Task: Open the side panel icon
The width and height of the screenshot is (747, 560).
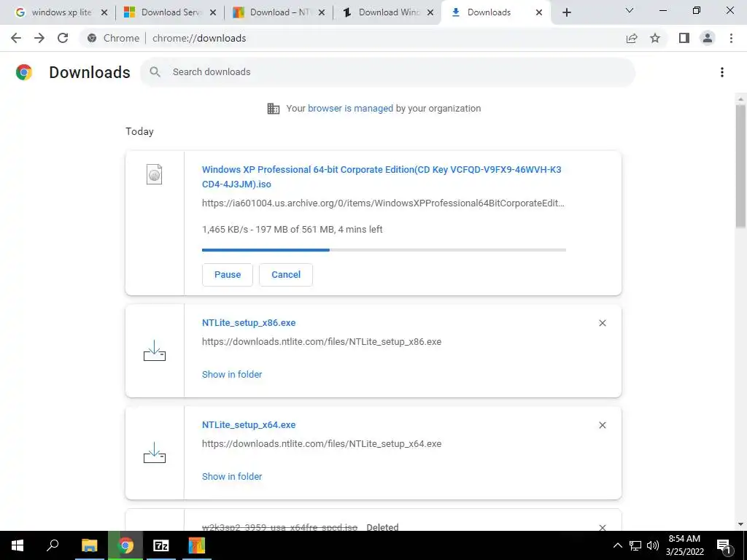Action: 684,38
